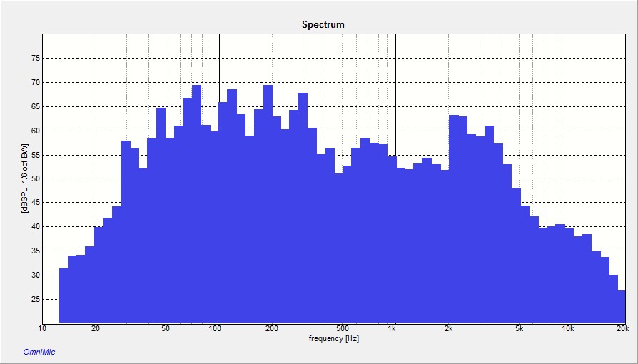Click the 200 Hz x-axis tick label
This screenshot has height=364, width=638.
click(271, 329)
